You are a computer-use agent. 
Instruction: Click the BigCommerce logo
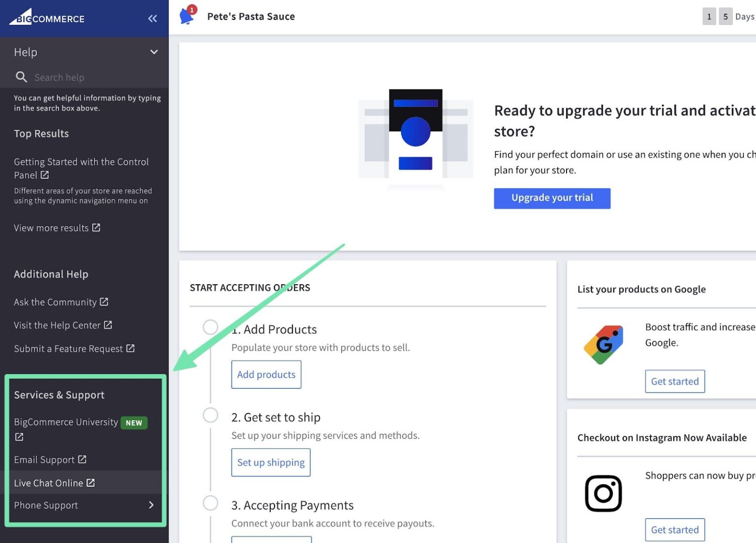click(x=47, y=17)
